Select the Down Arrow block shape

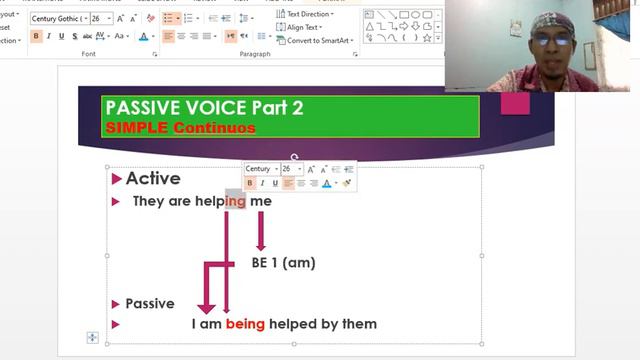click(x=416, y=27)
